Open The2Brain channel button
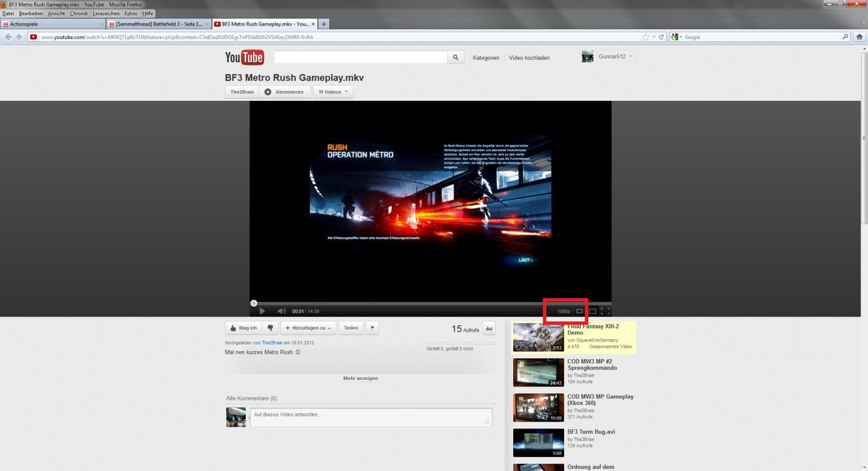The height and width of the screenshot is (471, 868). pos(242,92)
